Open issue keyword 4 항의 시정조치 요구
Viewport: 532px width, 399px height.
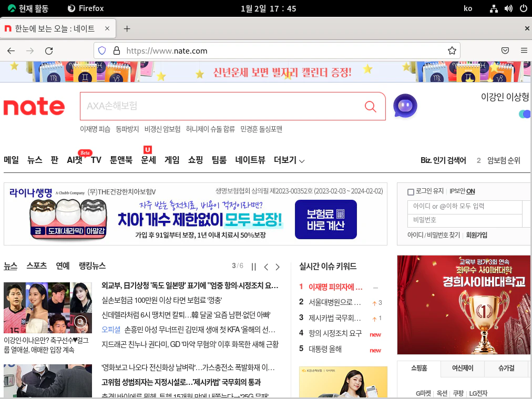tap(335, 334)
